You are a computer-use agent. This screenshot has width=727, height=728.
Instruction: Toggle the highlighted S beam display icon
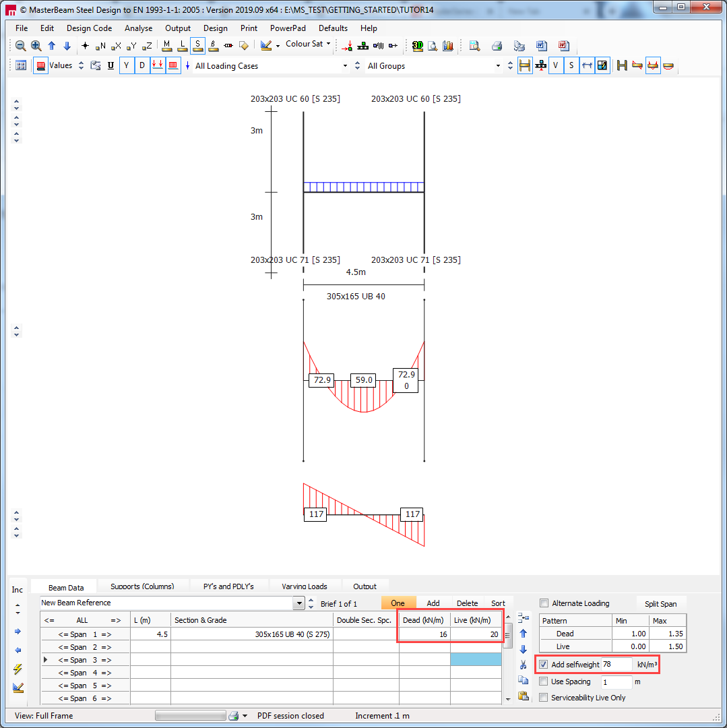click(x=197, y=45)
